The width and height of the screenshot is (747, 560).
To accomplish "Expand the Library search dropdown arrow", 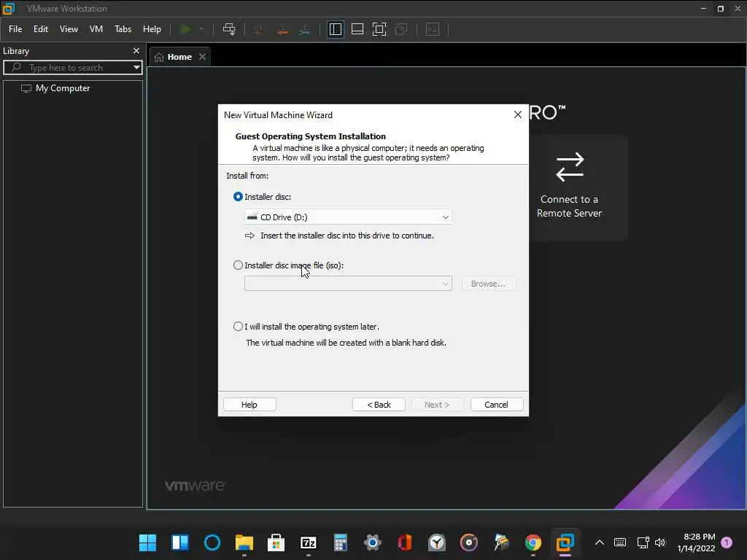I will (x=136, y=68).
